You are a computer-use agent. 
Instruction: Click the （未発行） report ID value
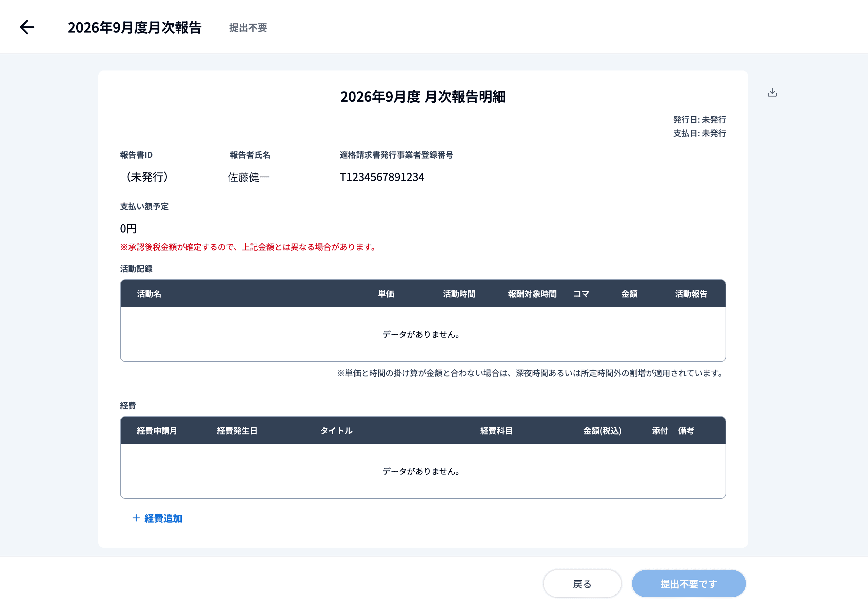coord(147,177)
